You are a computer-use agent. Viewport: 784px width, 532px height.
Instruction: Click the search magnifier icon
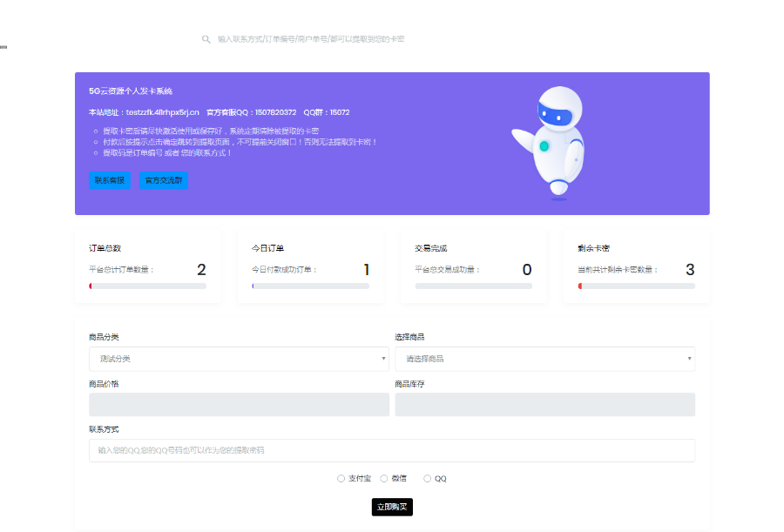206,38
